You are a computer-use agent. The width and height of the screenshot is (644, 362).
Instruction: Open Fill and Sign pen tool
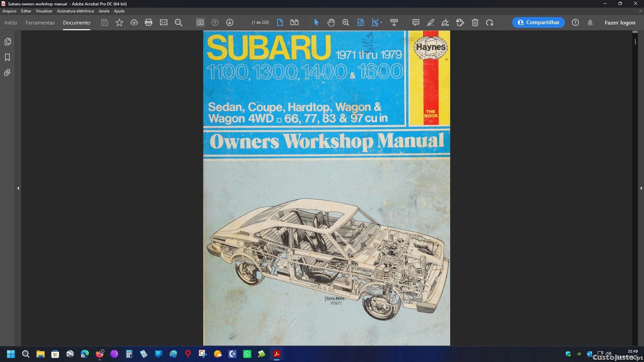point(445,22)
